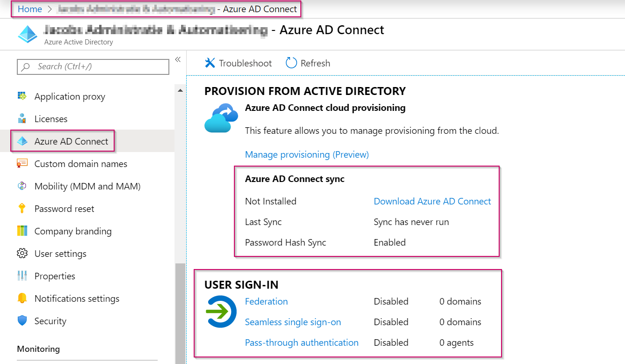Select the Security shield icon
Viewport: 625px width, 364px height.
click(x=22, y=320)
